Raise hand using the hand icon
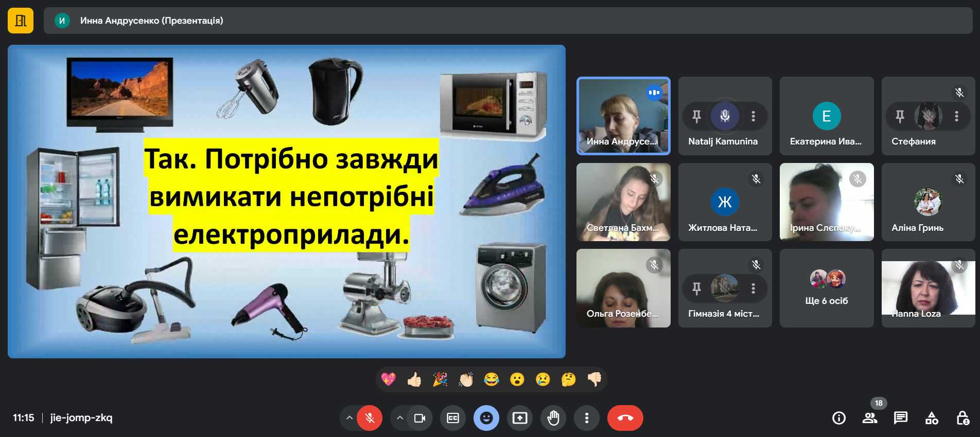The image size is (980, 437). click(x=553, y=418)
